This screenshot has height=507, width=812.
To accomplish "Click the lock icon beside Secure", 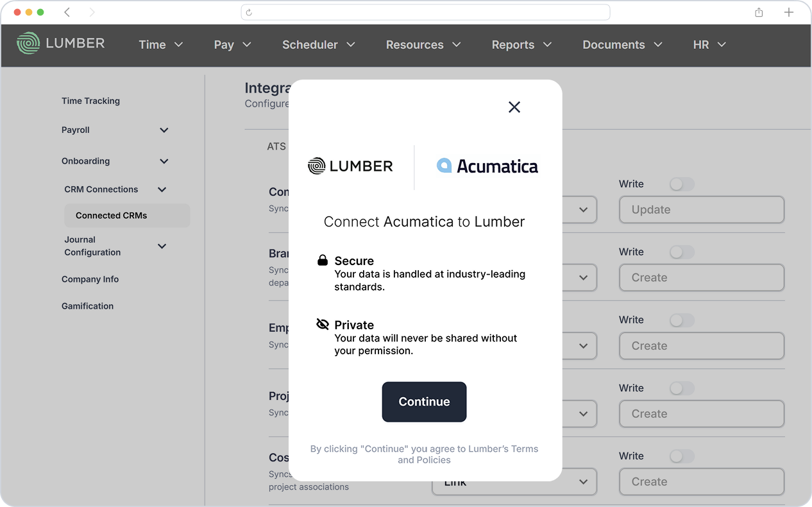I will pos(323,260).
